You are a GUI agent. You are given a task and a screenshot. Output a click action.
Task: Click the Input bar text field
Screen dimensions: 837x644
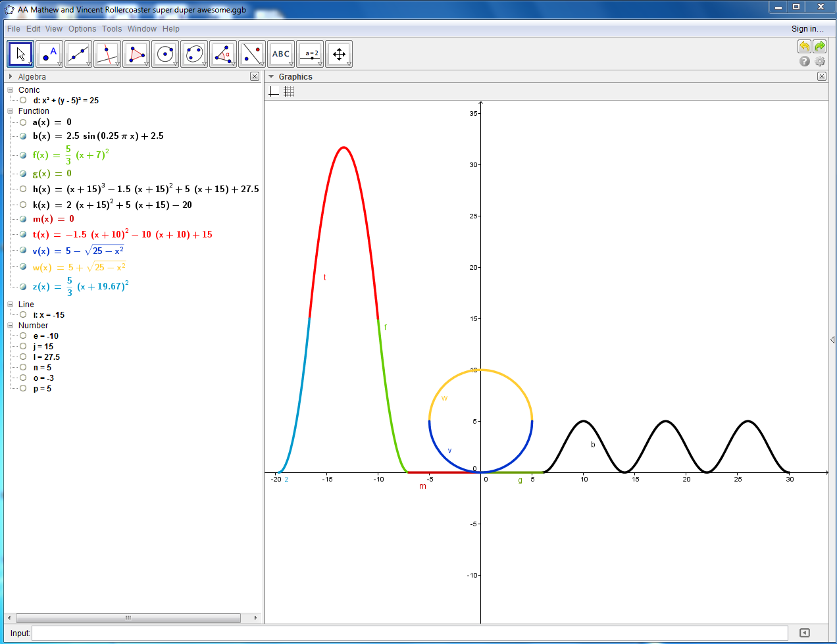[409, 633]
